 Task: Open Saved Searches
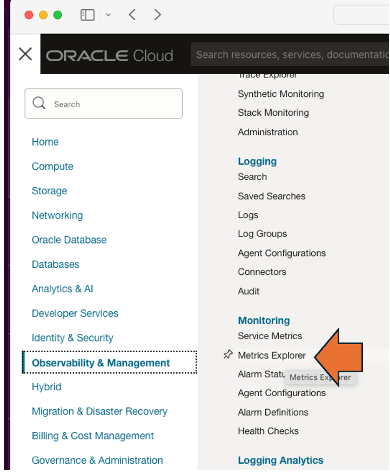coord(272,196)
